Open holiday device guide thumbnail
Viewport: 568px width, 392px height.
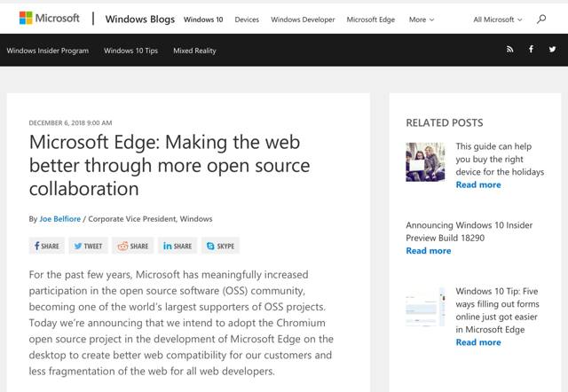(425, 161)
